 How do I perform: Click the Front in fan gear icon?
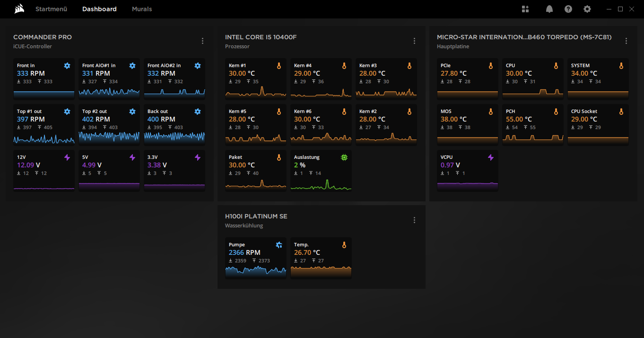[x=67, y=66]
